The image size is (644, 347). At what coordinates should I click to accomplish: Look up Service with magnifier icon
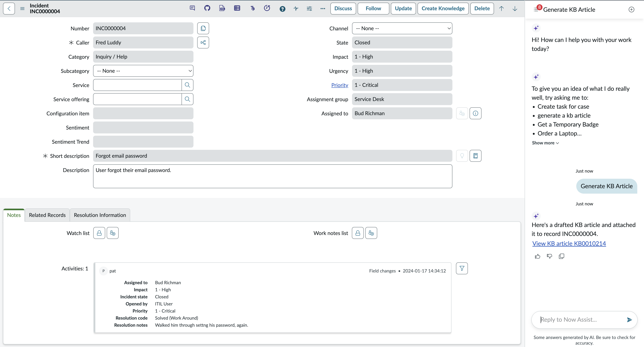[187, 85]
